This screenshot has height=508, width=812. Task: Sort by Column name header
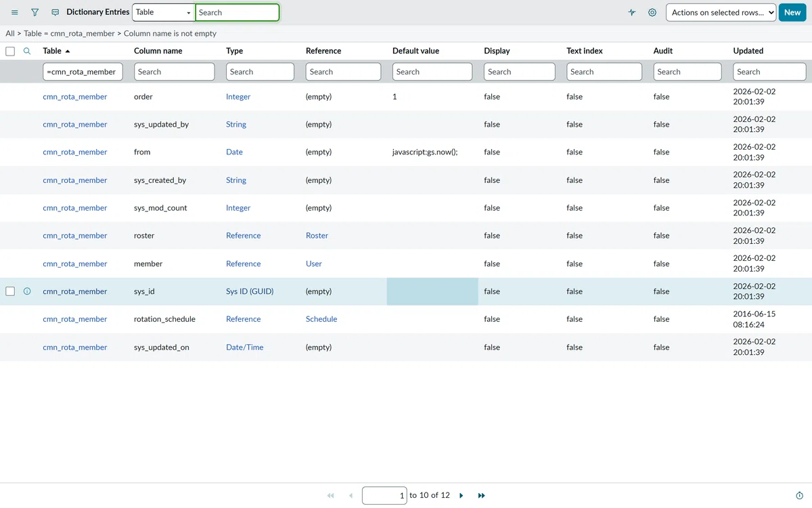point(158,51)
